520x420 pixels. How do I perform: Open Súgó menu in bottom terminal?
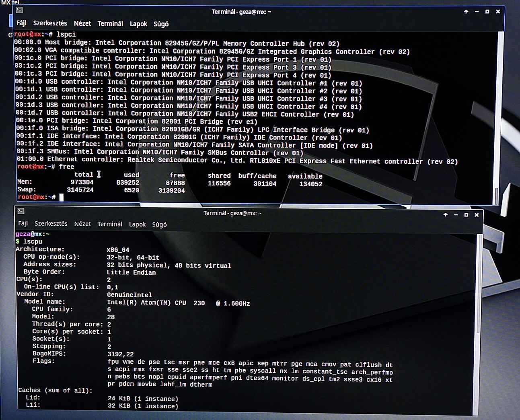159,224
